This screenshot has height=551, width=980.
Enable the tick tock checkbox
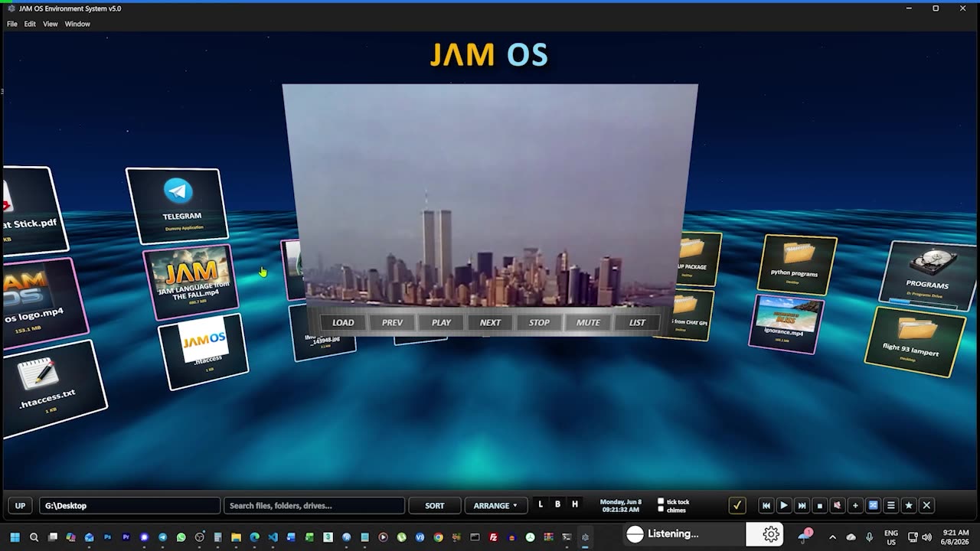click(661, 502)
